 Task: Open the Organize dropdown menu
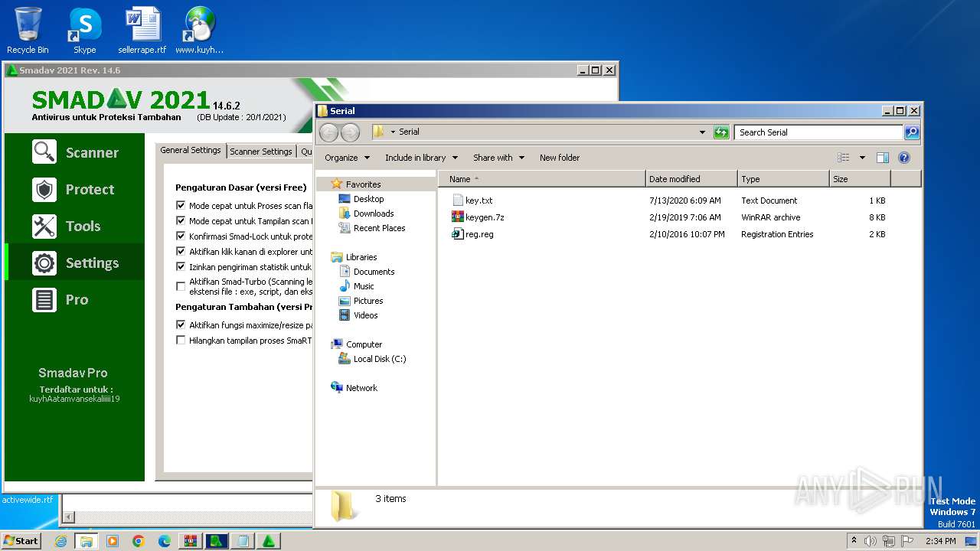(347, 158)
